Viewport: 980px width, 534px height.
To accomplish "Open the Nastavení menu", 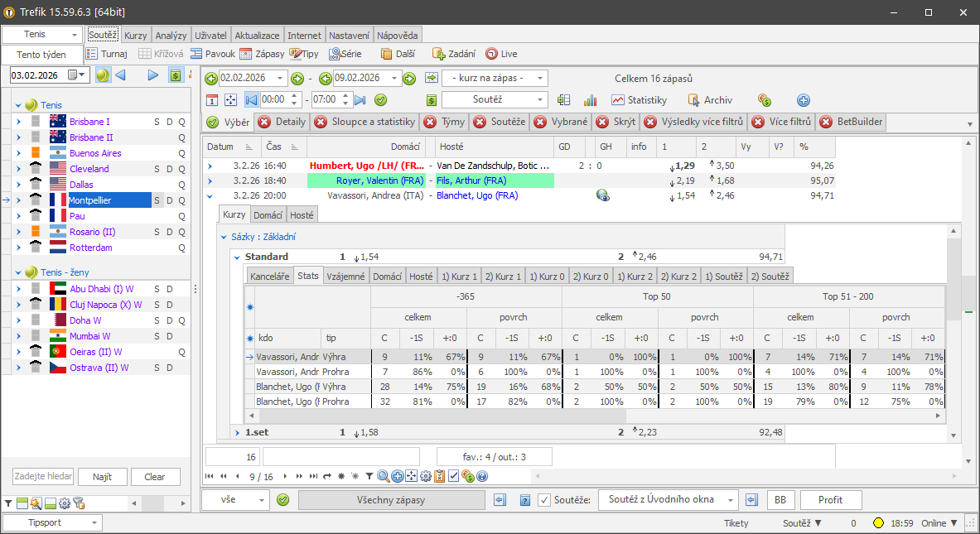I will tap(349, 35).
